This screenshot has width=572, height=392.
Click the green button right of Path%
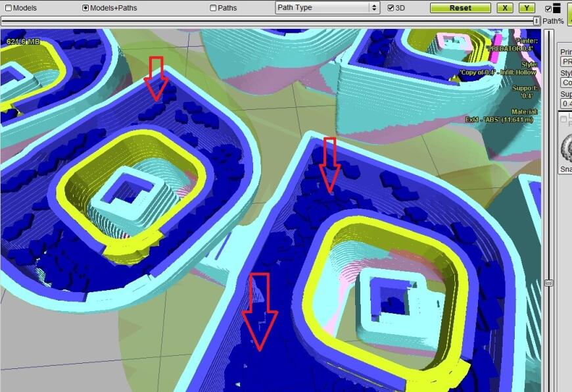pyautogui.click(x=570, y=12)
